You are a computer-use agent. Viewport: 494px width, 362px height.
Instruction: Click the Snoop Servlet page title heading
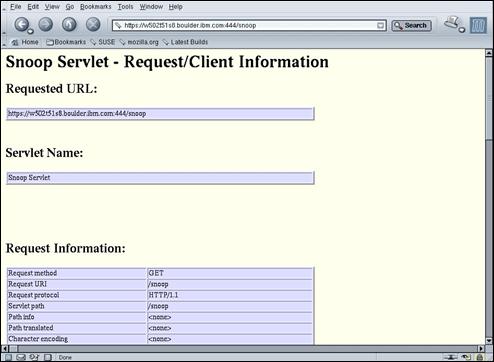click(167, 62)
